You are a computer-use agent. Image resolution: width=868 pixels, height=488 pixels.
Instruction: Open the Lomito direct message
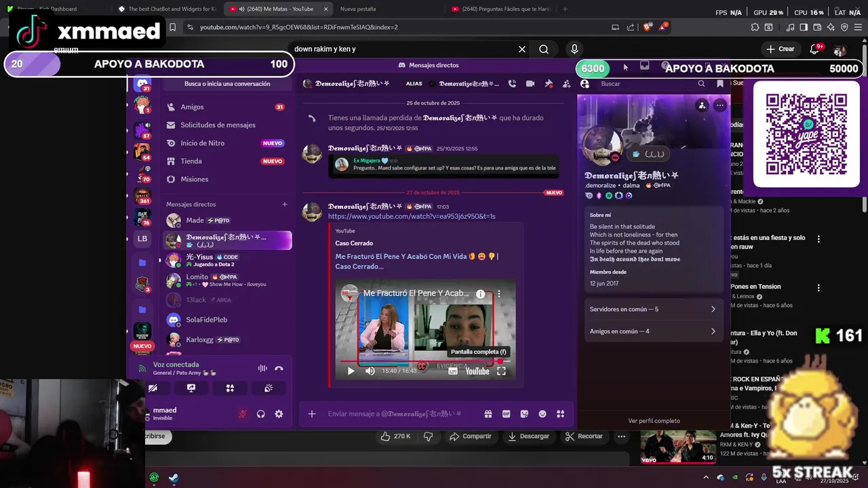[227, 281]
